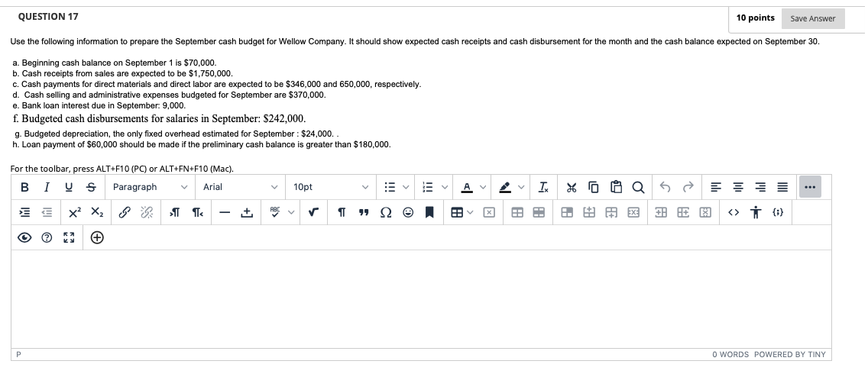
Task: Click the Save Answer button
Action: click(813, 19)
